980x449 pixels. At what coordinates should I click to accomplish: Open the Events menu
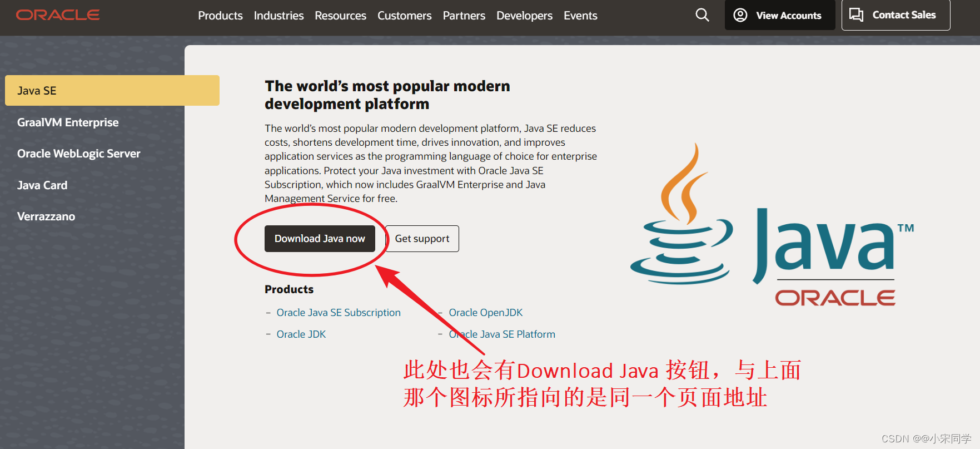pos(580,16)
